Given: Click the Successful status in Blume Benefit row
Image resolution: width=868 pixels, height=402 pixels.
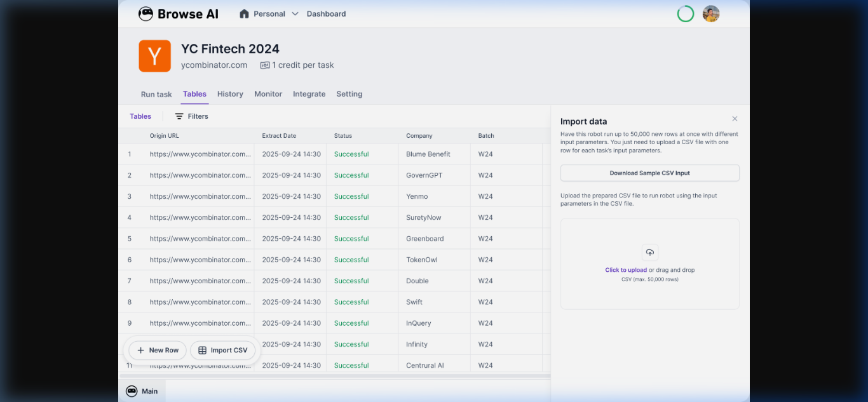Looking at the screenshot, I should [351, 154].
